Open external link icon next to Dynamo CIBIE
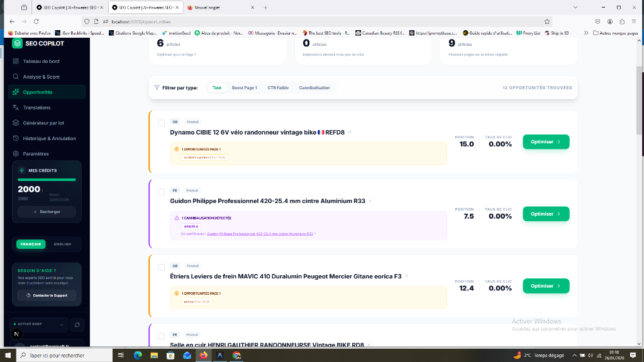This screenshot has width=644, height=362. [350, 133]
